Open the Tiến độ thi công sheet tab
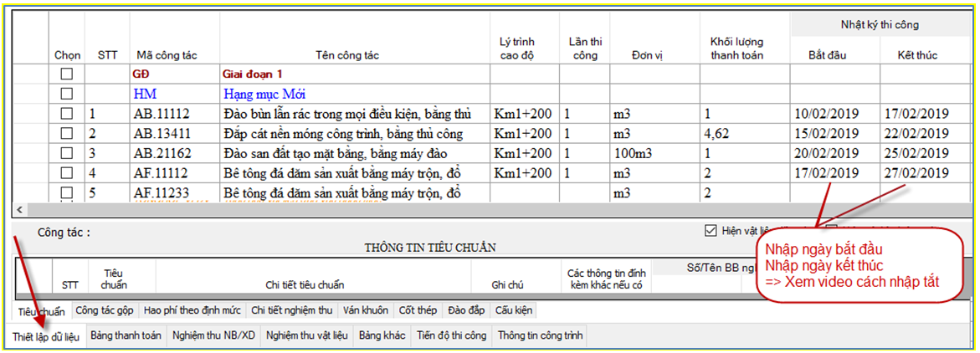Image resolution: width=980 pixels, height=353 pixels. click(x=452, y=335)
